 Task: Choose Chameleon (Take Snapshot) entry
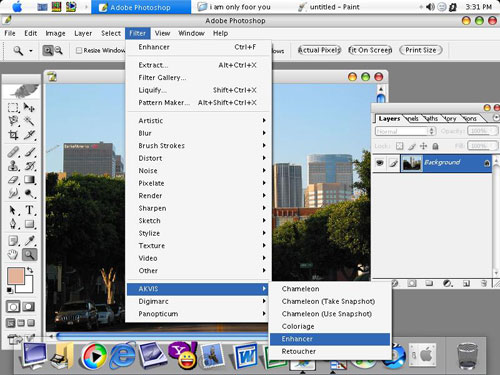(330, 301)
